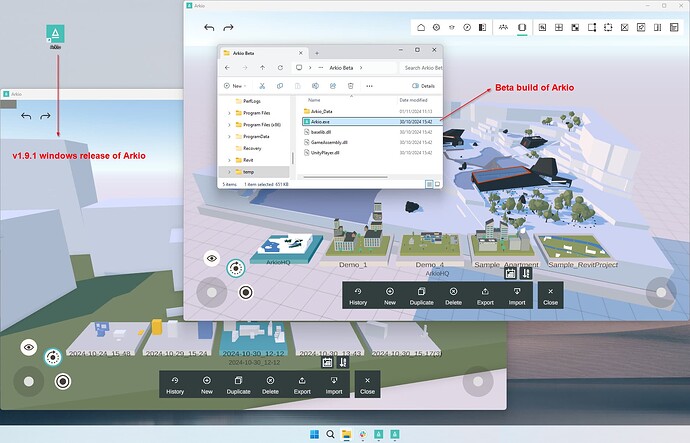Open See more ellipsis menu in File Explorer
Viewport: 690px width, 443px height.
(x=369, y=86)
